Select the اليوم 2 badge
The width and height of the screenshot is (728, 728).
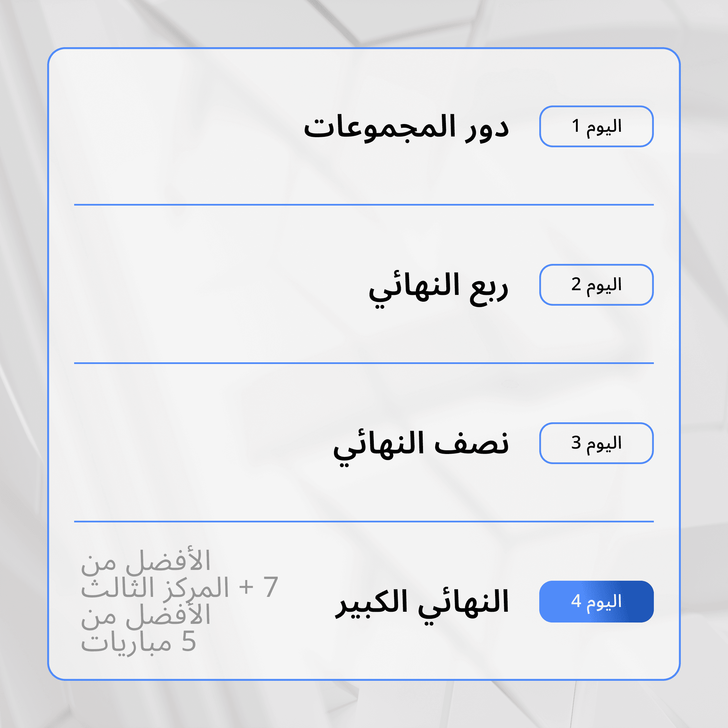pos(596,284)
